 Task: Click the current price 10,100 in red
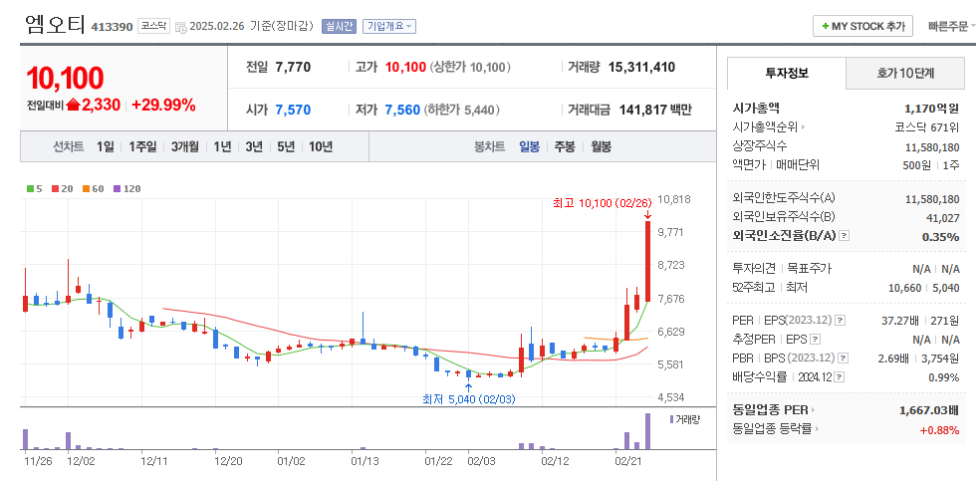[x=65, y=78]
